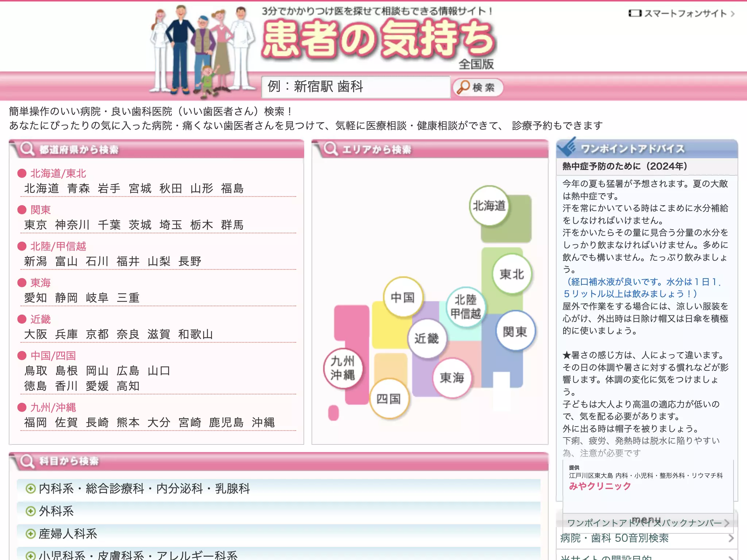
Task: Open the スマートフォンサイト link
Action: [x=681, y=13]
